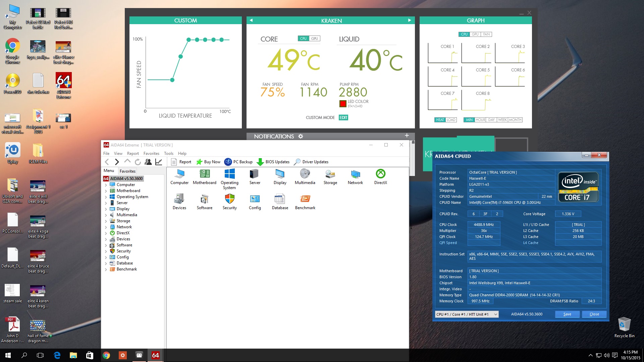
Task: Open notification settings gear in Kraken panel
Action: click(x=301, y=136)
